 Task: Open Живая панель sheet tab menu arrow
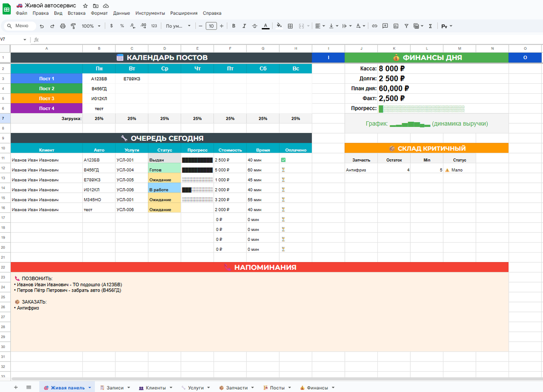[89, 388]
